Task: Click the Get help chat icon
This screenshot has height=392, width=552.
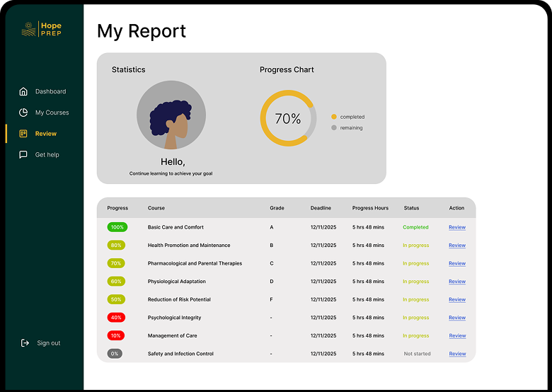Action: coord(23,155)
